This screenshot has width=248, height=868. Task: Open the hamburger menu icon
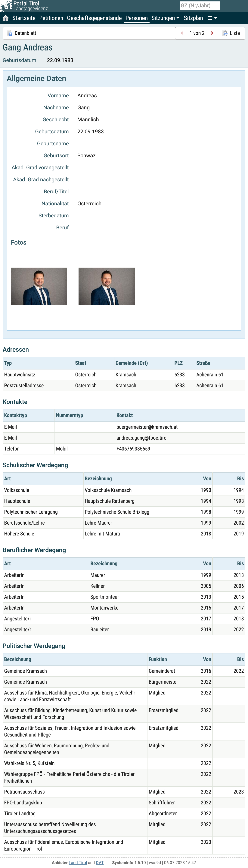tap(209, 18)
